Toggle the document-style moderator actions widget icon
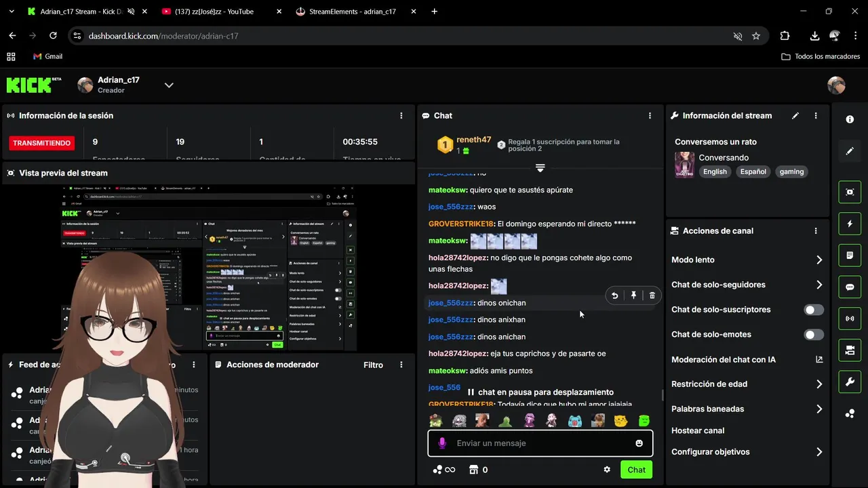 (850, 256)
